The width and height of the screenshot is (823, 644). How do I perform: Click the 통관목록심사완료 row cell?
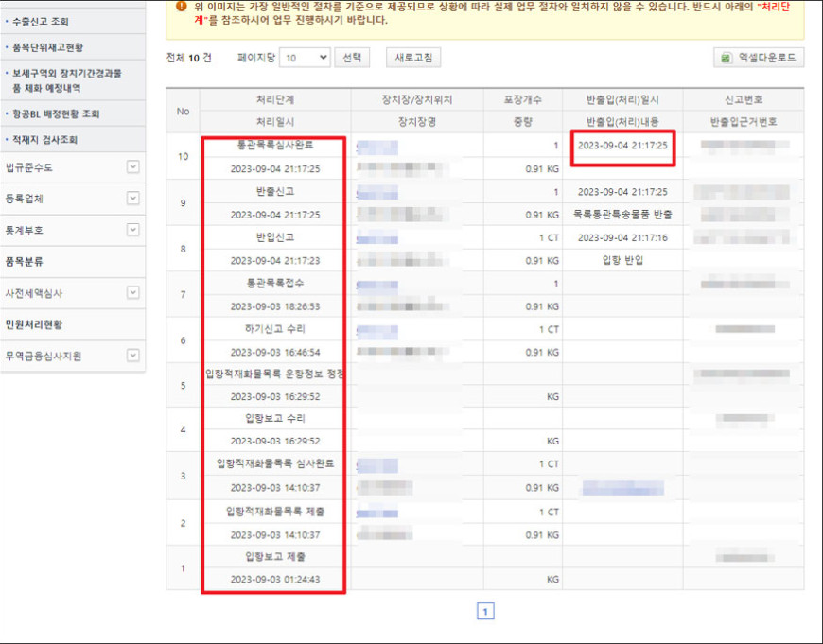click(274, 146)
